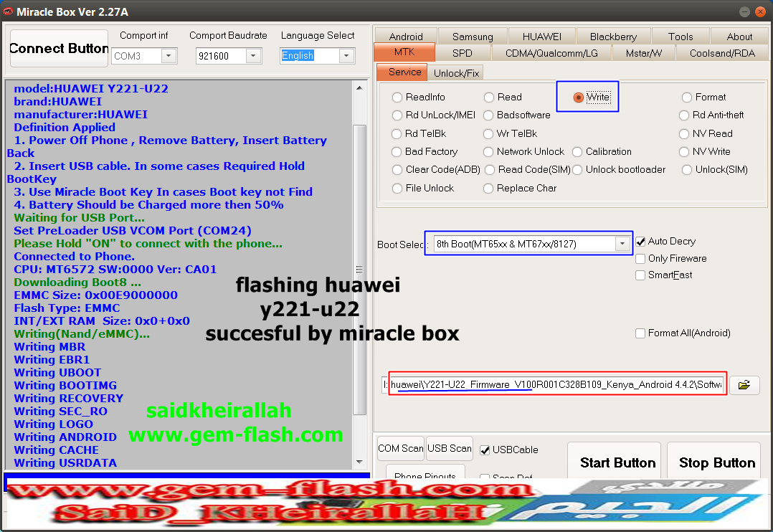The width and height of the screenshot is (773, 532).
Task: Toggle the USBCable checkbox
Action: (485, 450)
